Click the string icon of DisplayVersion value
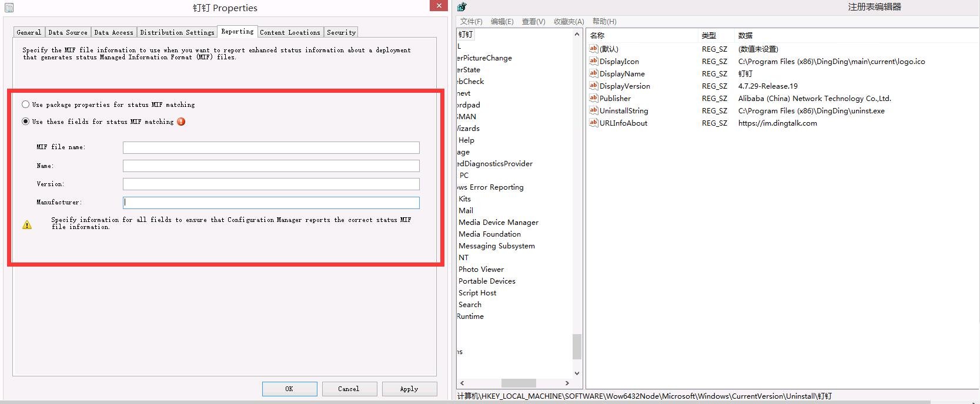 coord(594,86)
